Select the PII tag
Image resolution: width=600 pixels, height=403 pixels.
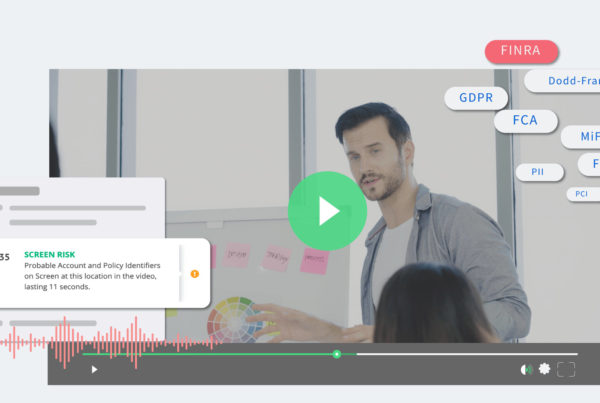[539, 172]
